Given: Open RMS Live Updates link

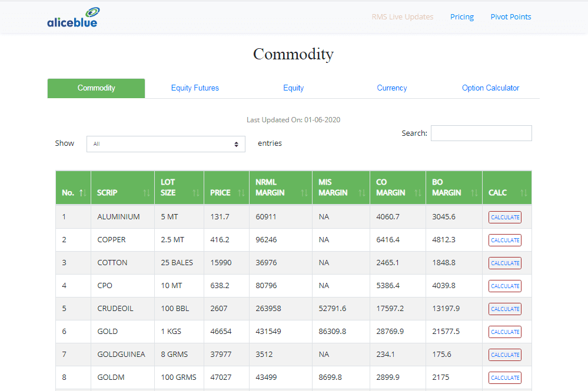Looking at the screenshot, I should tap(403, 17).
